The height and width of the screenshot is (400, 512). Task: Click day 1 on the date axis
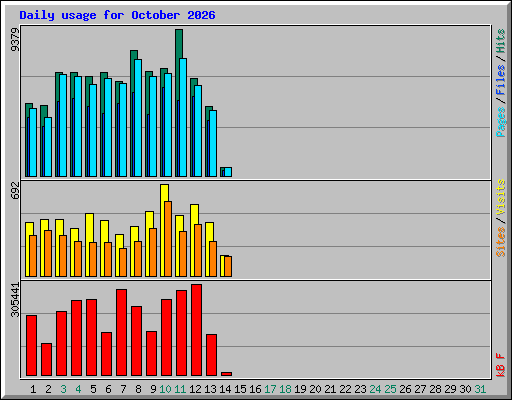[33, 389]
